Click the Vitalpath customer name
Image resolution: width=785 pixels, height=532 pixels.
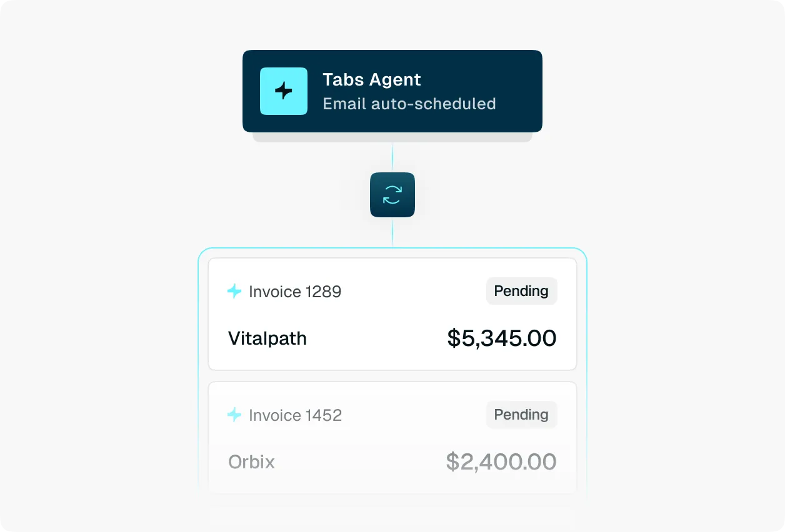click(x=267, y=338)
